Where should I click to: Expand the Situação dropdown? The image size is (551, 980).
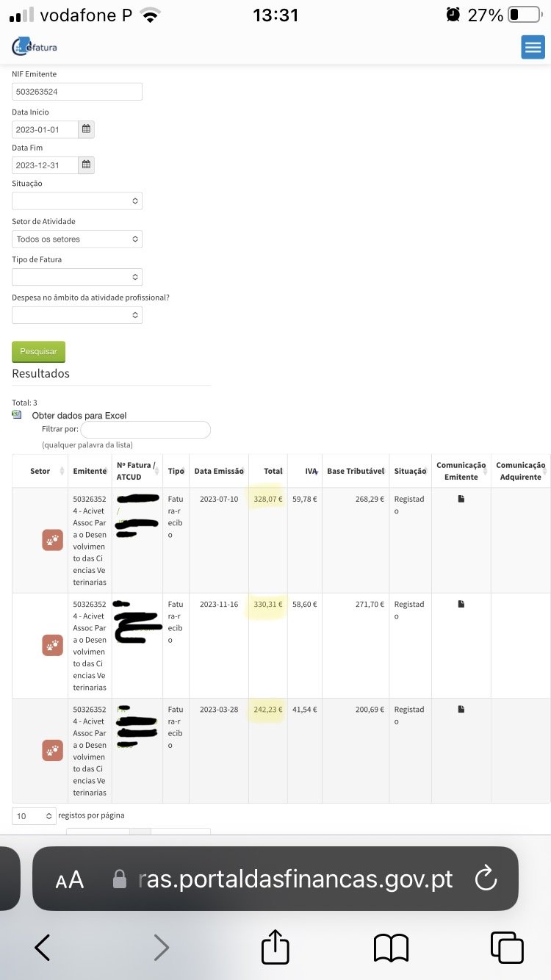(77, 201)
